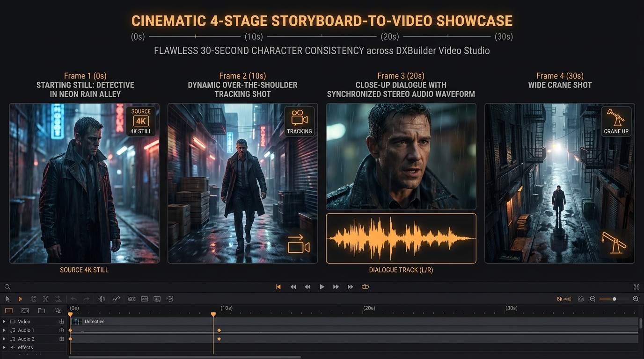Open the folder media bin panel
Image resolution: width=644 pixels, height=359 pixels.
42,310
